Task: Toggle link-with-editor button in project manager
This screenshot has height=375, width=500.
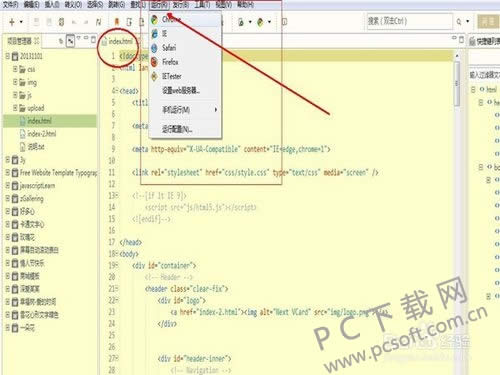Action: pos(70,41)
